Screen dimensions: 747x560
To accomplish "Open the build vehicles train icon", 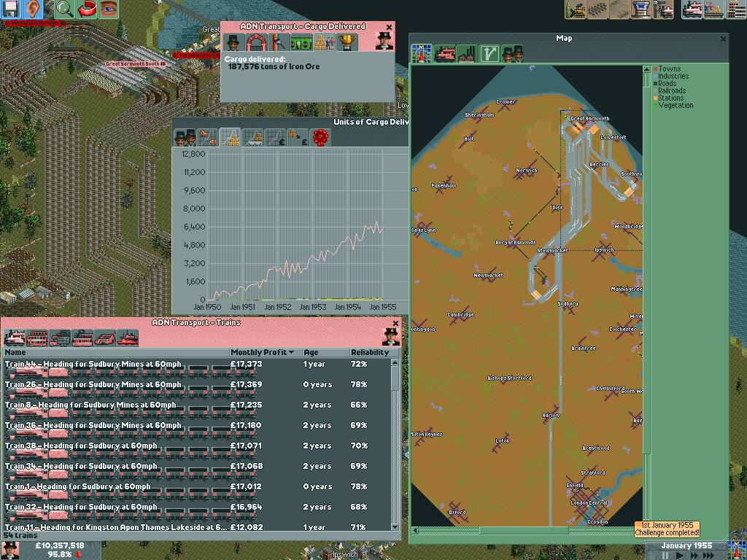I will 693,9.
